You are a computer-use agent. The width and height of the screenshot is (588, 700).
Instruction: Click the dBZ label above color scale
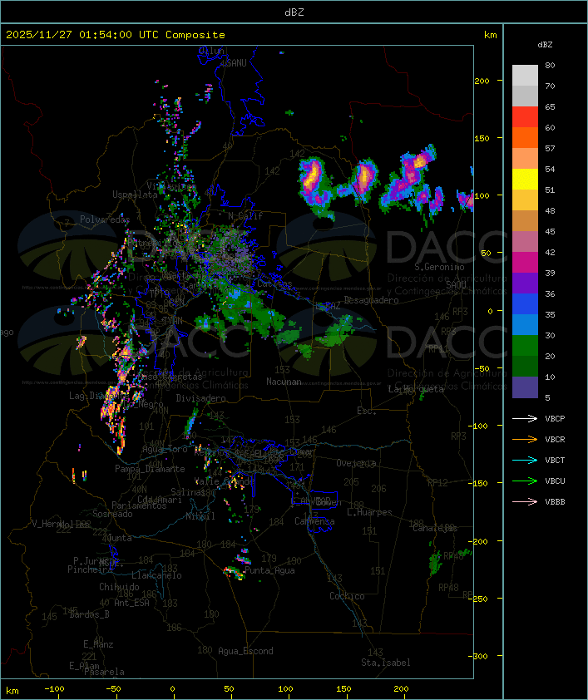click(x=545, y=45)
